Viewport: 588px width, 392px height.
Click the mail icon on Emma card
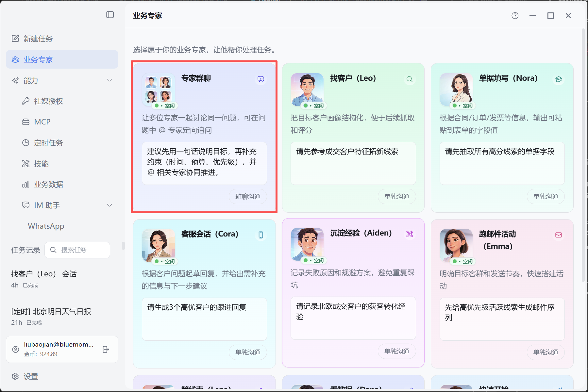(x=559, y=235)
